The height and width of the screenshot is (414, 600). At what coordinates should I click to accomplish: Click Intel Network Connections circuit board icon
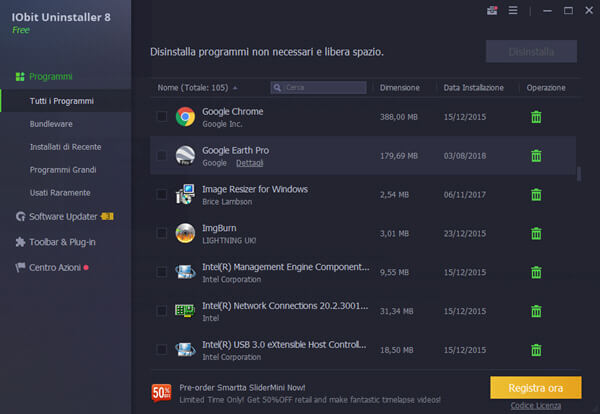[185, 311]
